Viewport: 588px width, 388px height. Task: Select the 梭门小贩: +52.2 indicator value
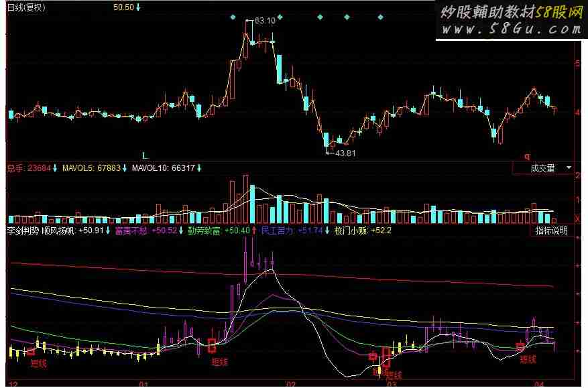click(x=363, y=231)
